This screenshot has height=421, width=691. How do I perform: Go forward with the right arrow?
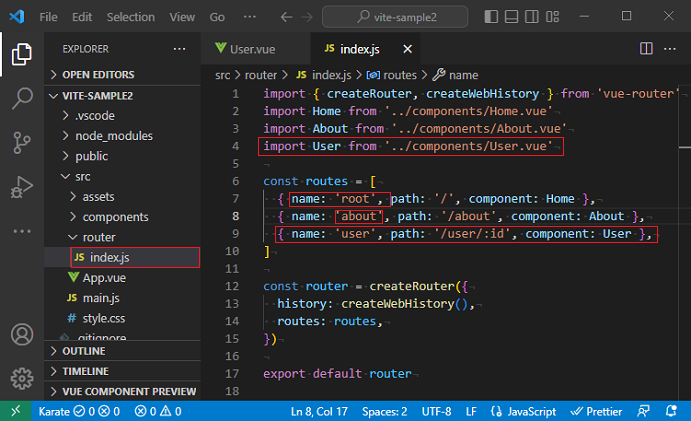click(x=307, y=17)
